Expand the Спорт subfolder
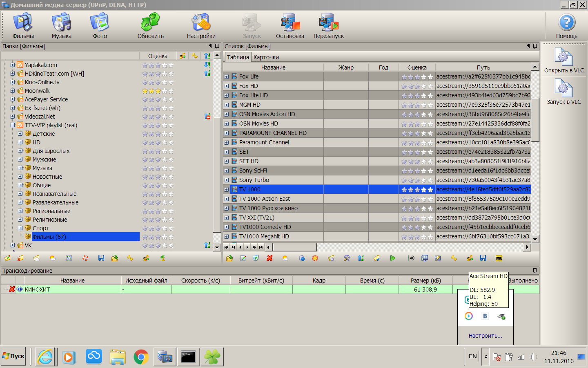 click(20, 228)
